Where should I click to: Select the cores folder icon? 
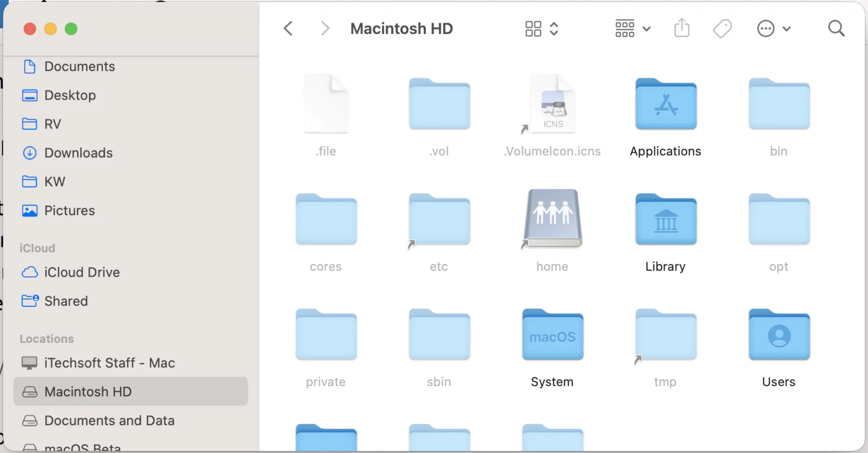pos(326,219)
